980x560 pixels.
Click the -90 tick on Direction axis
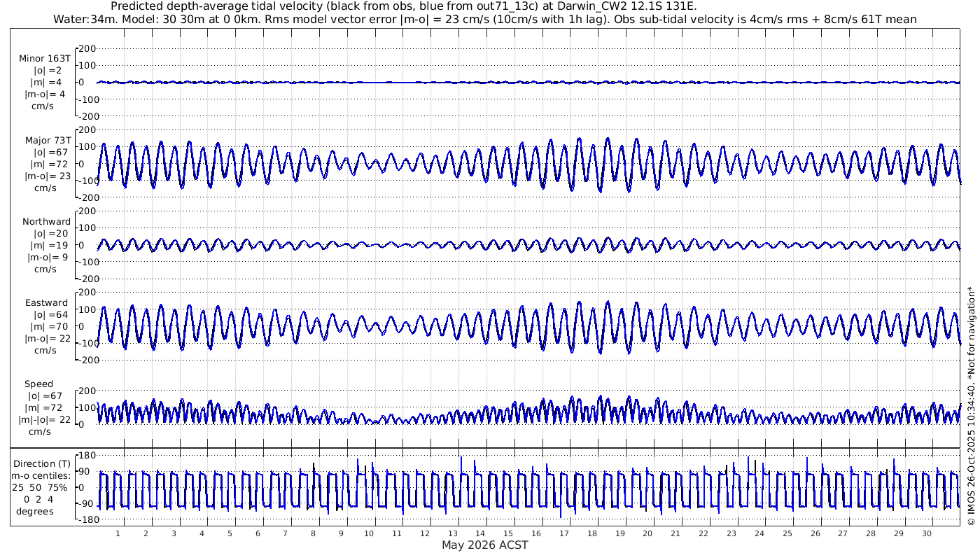[x=85, y=503]
